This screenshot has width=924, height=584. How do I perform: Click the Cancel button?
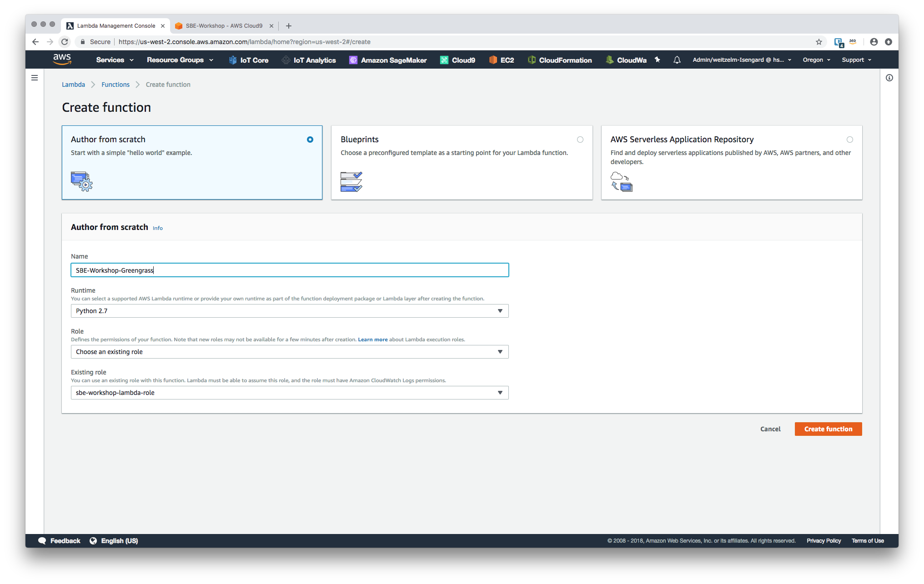[770, 429]
